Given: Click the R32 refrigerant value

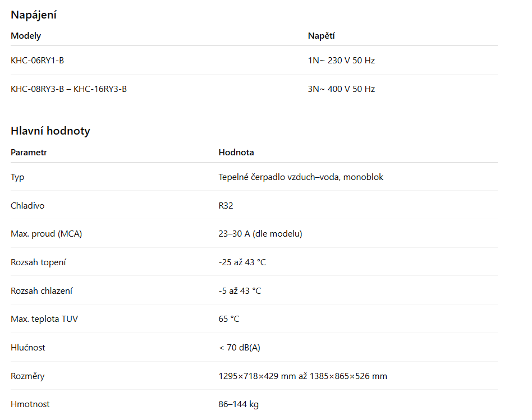Looking at the screenshot, I should 226,206.
